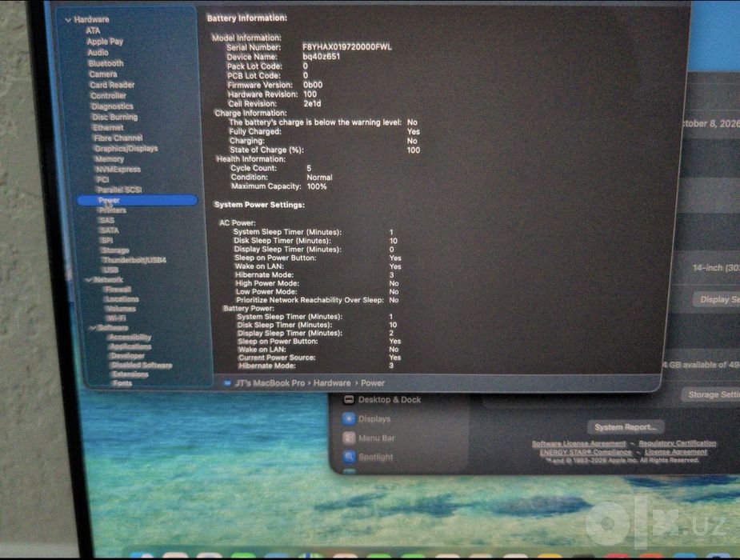Select Fibre Channel in the sidebar
Screen dimensions: 740x560
[118, 138]
